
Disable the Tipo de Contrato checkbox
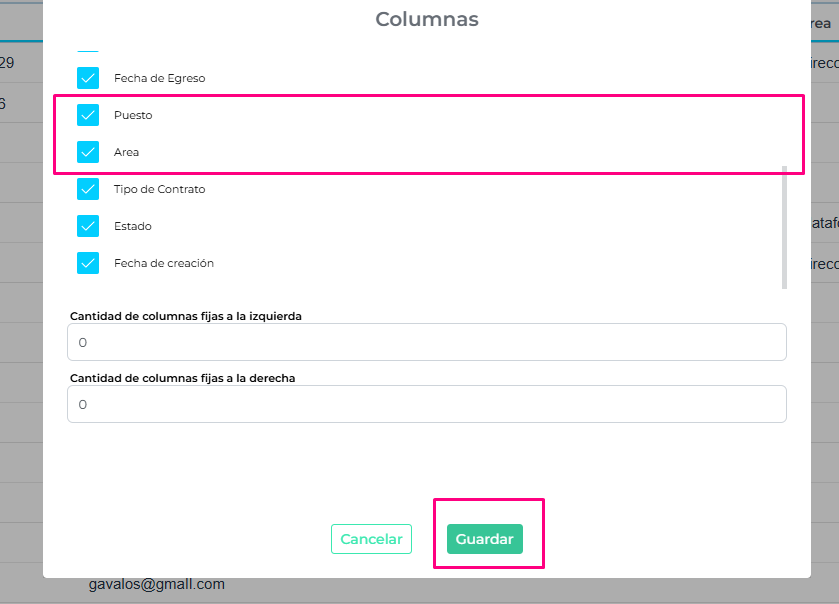point(88,189)
